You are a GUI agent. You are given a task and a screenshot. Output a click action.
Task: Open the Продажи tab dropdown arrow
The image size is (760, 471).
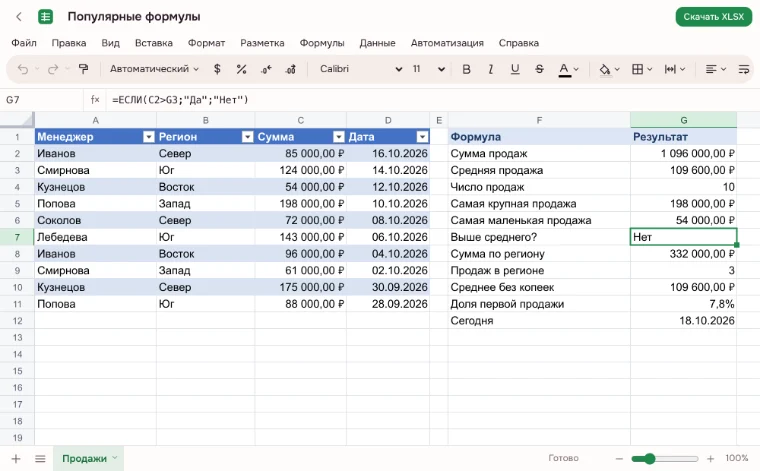coord(115,457)
